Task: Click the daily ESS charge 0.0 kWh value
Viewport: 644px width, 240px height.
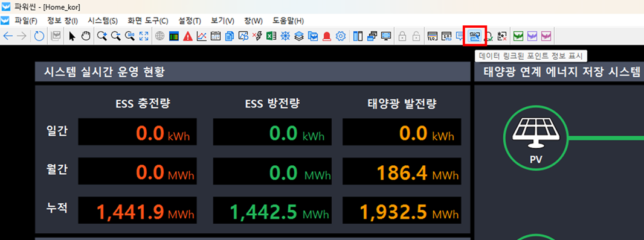Action: click(x=137, y=131)
